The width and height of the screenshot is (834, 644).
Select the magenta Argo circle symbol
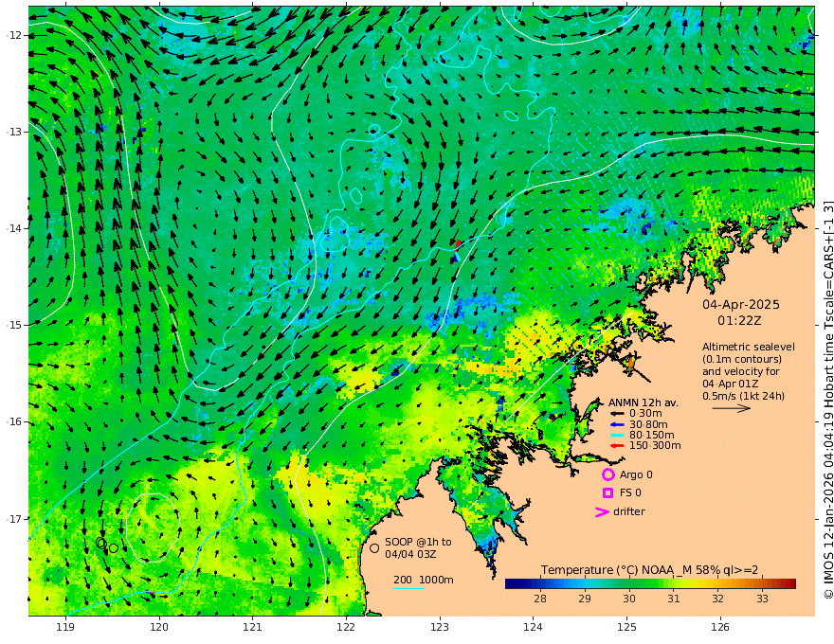607,474
